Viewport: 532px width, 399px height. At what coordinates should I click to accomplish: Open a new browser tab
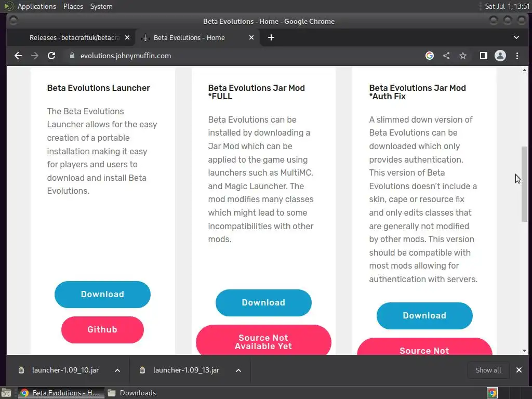tap(271, 37)
